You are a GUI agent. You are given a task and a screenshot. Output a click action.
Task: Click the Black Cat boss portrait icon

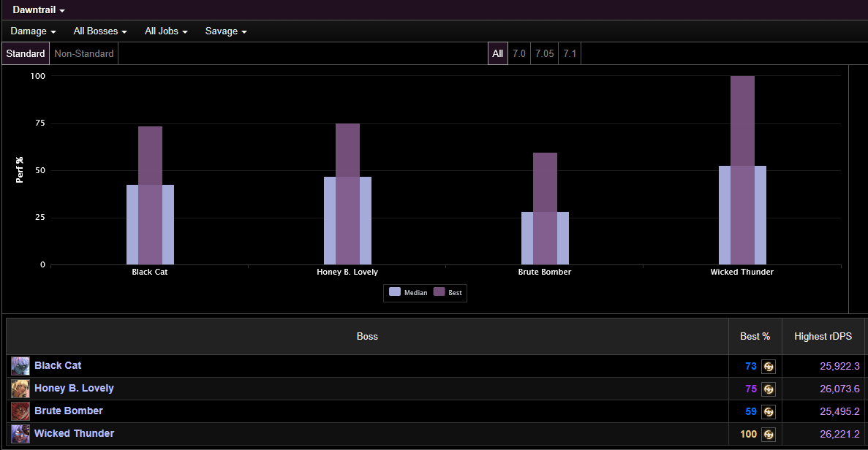click(x=20, y=366)
